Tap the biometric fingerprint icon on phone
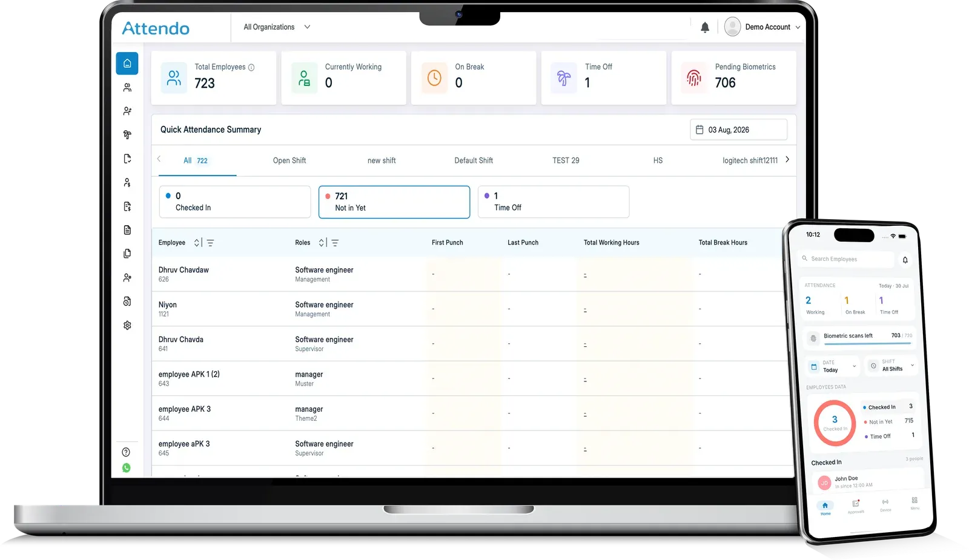 click(x=813, y=338)
